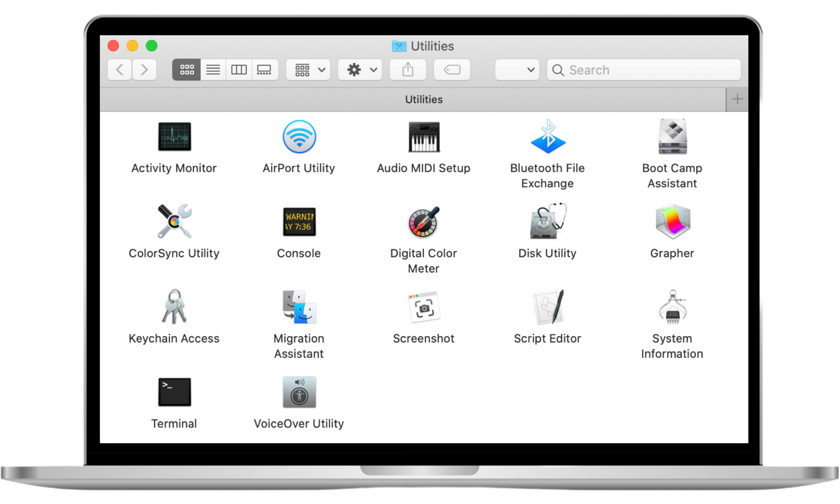The width and height of the screenshot is (840, 504).
Task: Select the Keychain Access keys icon
Action: coord(174,306)
